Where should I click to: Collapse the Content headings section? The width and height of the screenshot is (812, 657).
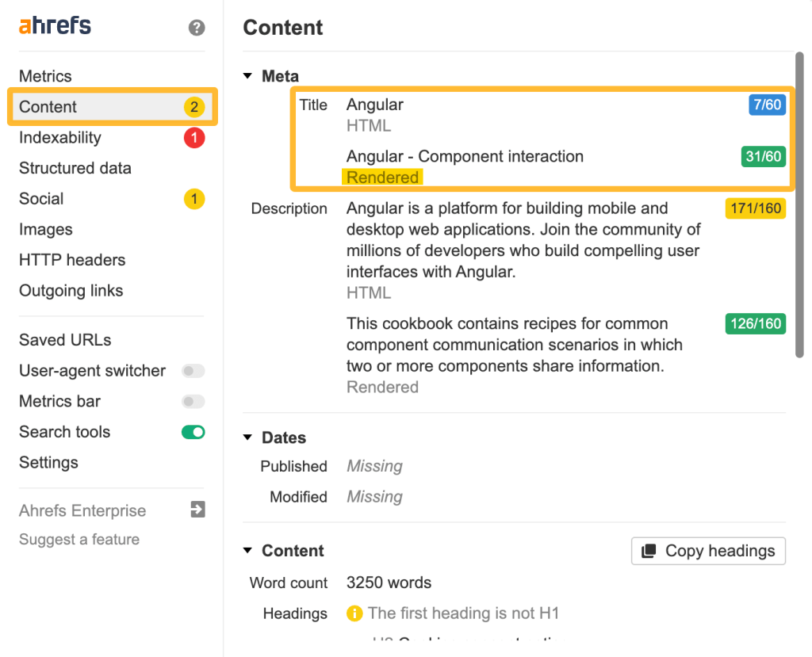click(248, 551)
